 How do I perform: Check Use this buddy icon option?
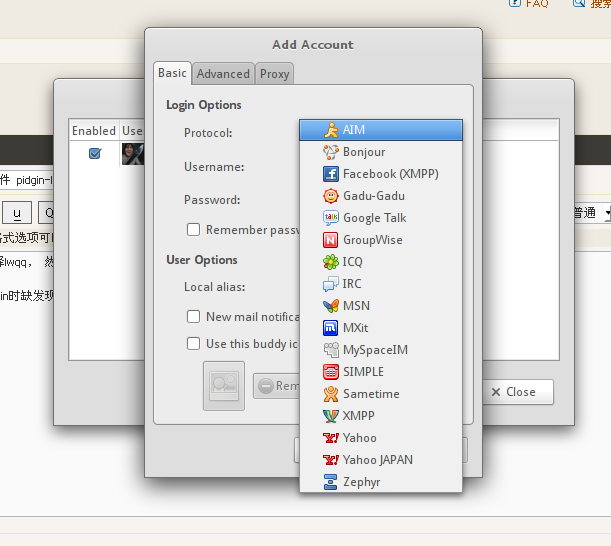tap(193, 344)
